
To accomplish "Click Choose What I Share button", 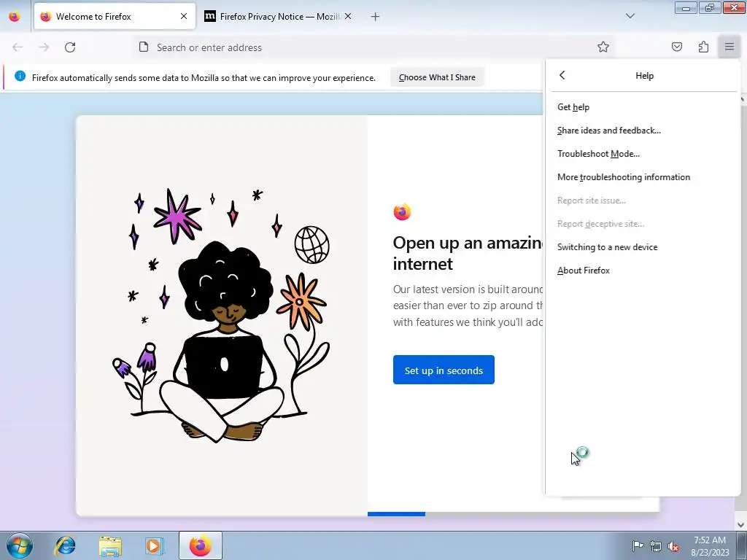I will pos(437,77).
